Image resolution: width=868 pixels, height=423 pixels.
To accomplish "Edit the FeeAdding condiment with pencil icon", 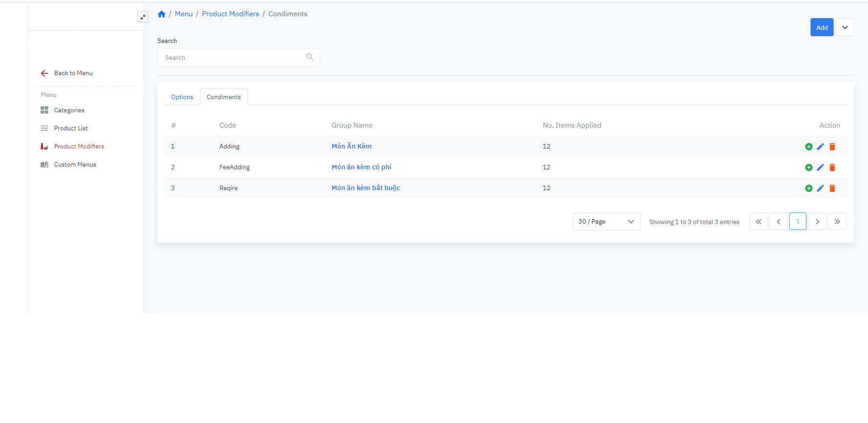I will (x=820, y=167).
